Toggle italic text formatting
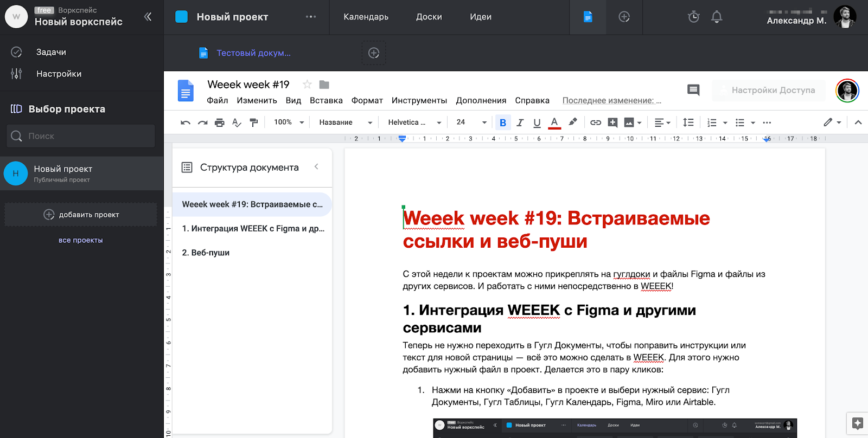This screenshot has width=868, height=438. [x=520, y=123]
